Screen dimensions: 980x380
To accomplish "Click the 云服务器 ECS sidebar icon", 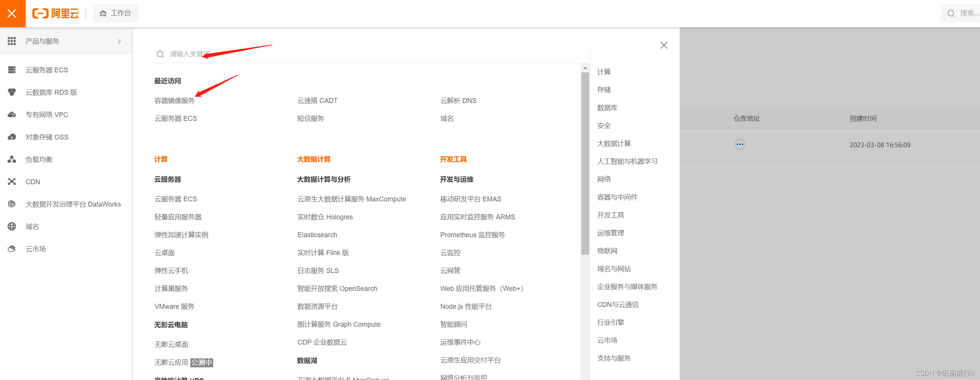I will pyautogui.click(x=12, y=70).
